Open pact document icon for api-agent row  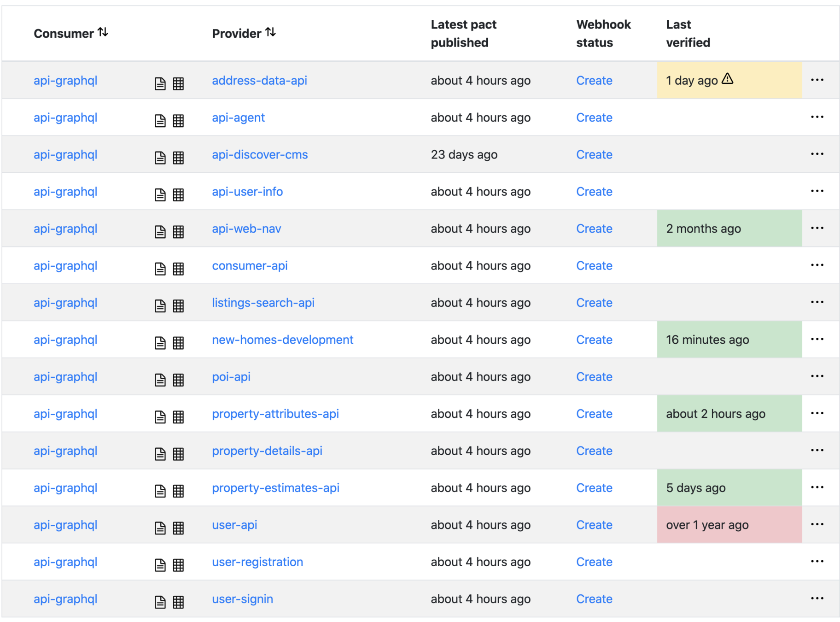160,121
